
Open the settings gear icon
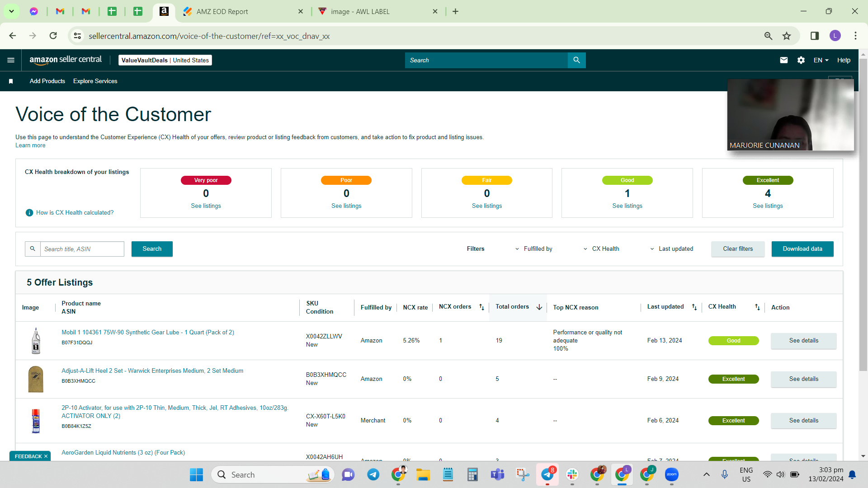(801, 60)
